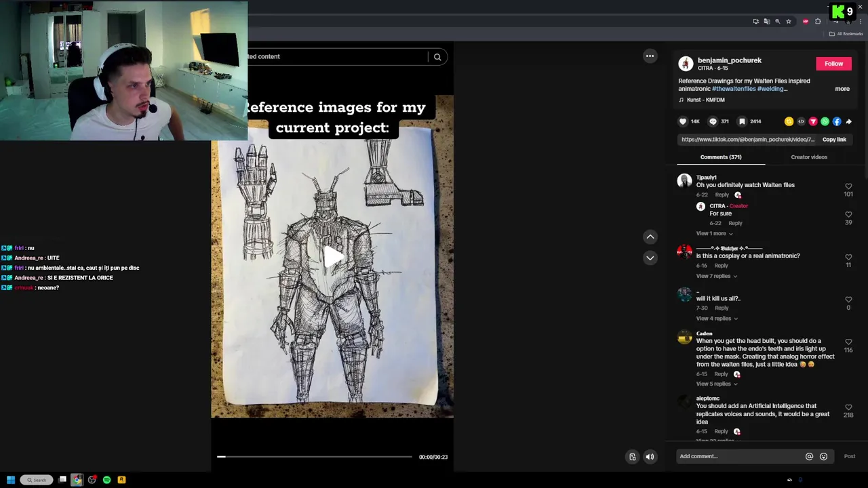Like aleptomc's comment with 218 likes
868x488 pixels.
[848, 407]
